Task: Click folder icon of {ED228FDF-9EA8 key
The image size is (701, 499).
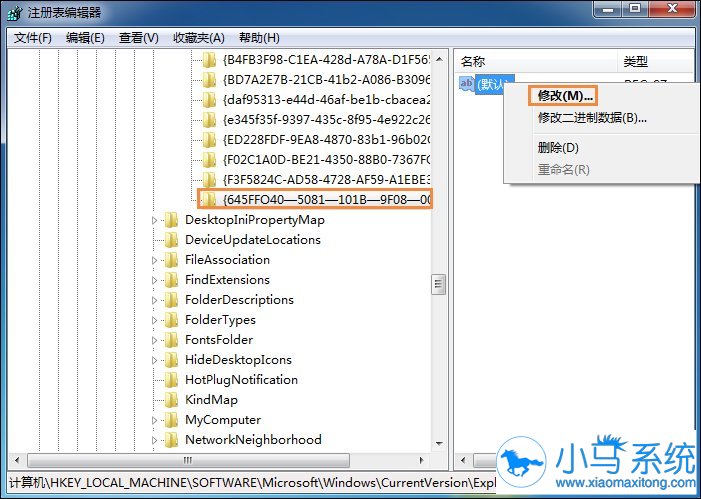Action: point(209,140)
